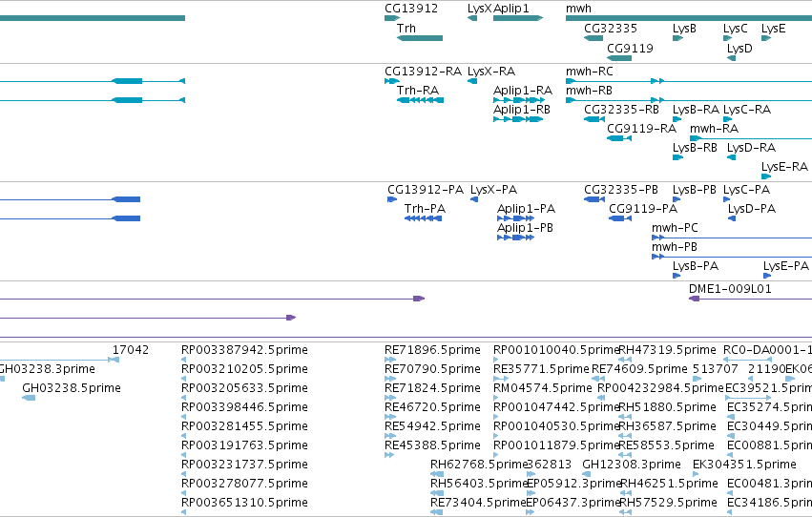Image resolution: width=812 pixels, height=517 pixels.
Task: Click the CG13912 gene label
Action: click(x=411, y=9)
